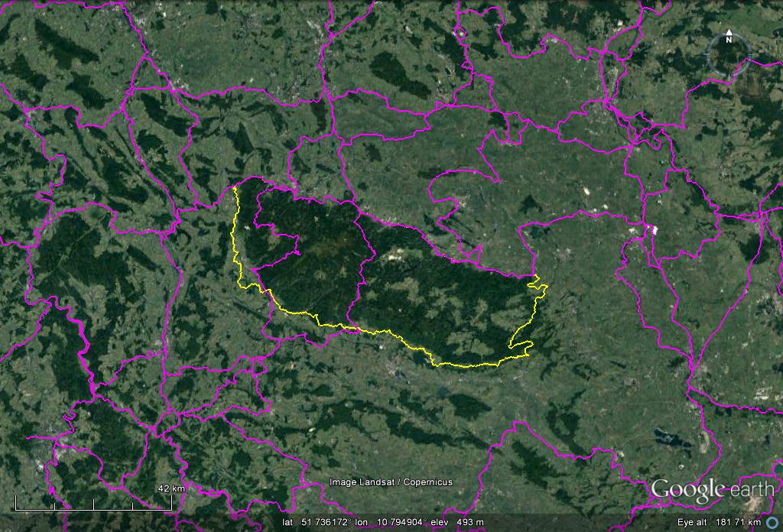Click the 42 km scale bar

[x=93, y=505]
